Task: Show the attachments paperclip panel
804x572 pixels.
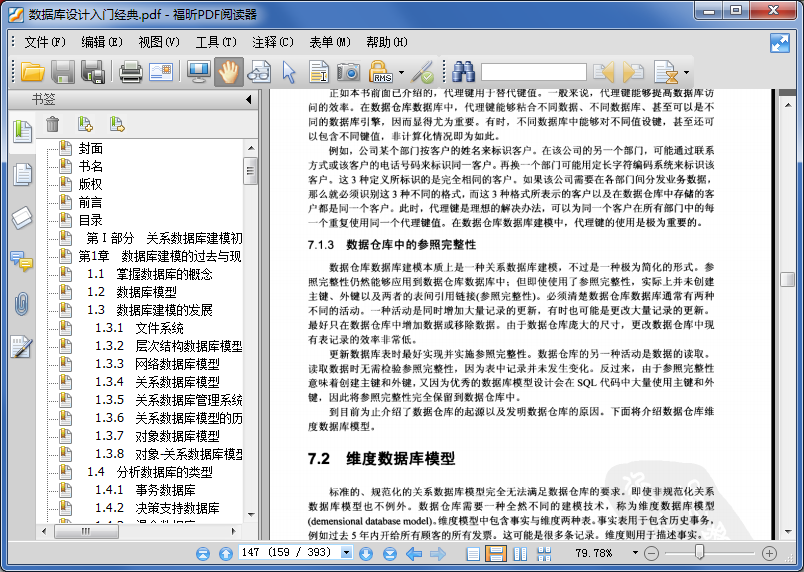Action: click(22, 304)
